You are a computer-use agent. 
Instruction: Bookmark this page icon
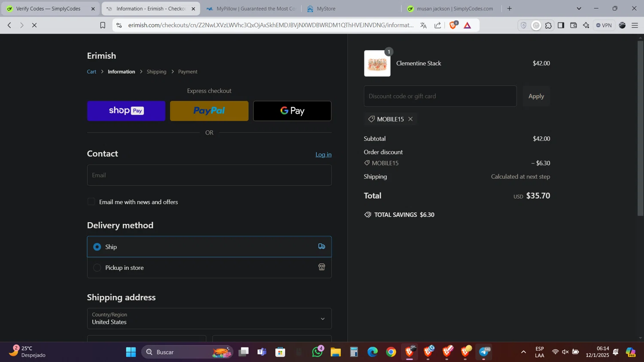click(x=103, y=25)
